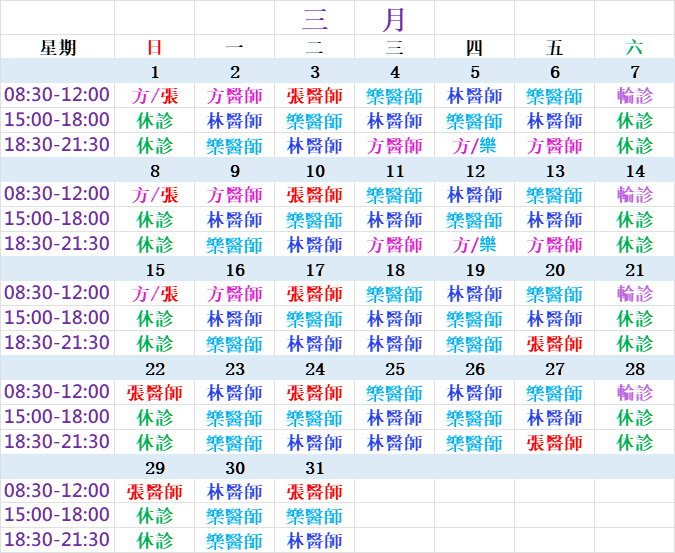Image resolution: width=675 pixels, height=553 pixels.
Task: Select the 18:30-21:30 label in the last week
Action: 57,540
